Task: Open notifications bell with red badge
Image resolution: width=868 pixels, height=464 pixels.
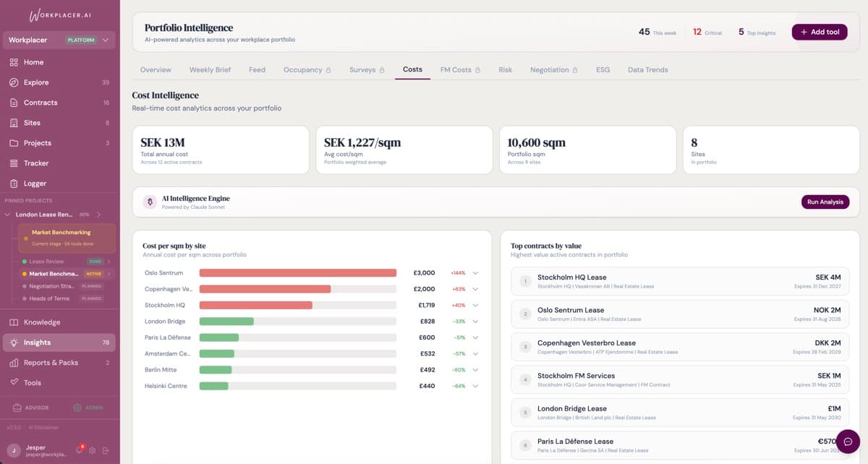Action: pos(80,450)
